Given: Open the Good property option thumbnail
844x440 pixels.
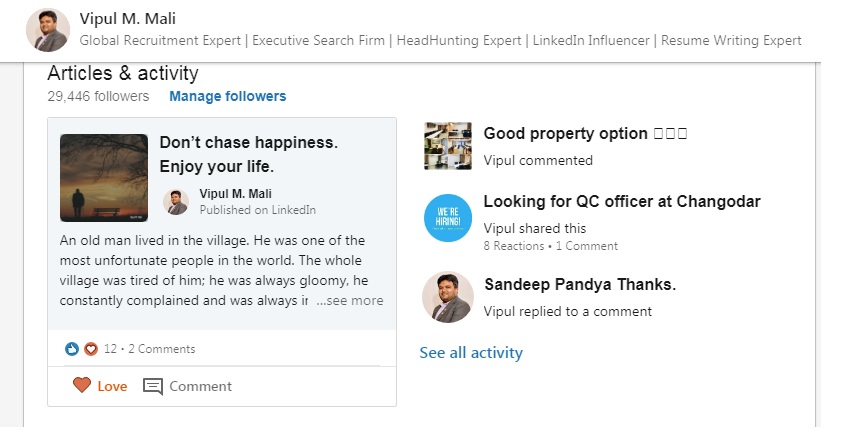Looking at the screenshot, I should [x=447, y=146].
